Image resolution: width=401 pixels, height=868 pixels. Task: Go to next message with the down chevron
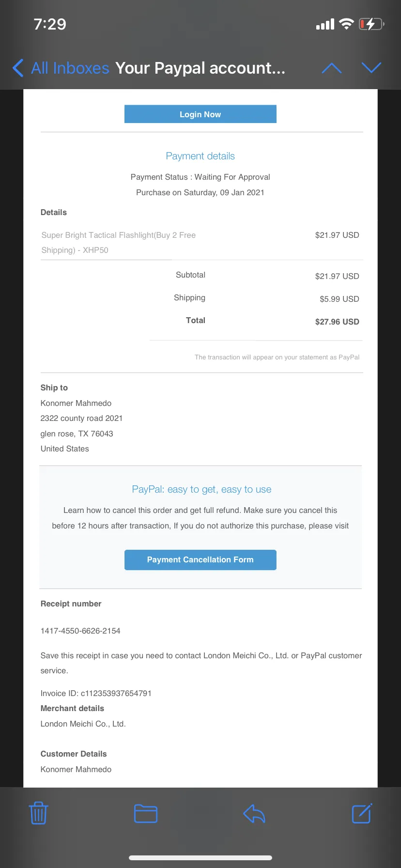pyautogui.click(x=371, y=68)
